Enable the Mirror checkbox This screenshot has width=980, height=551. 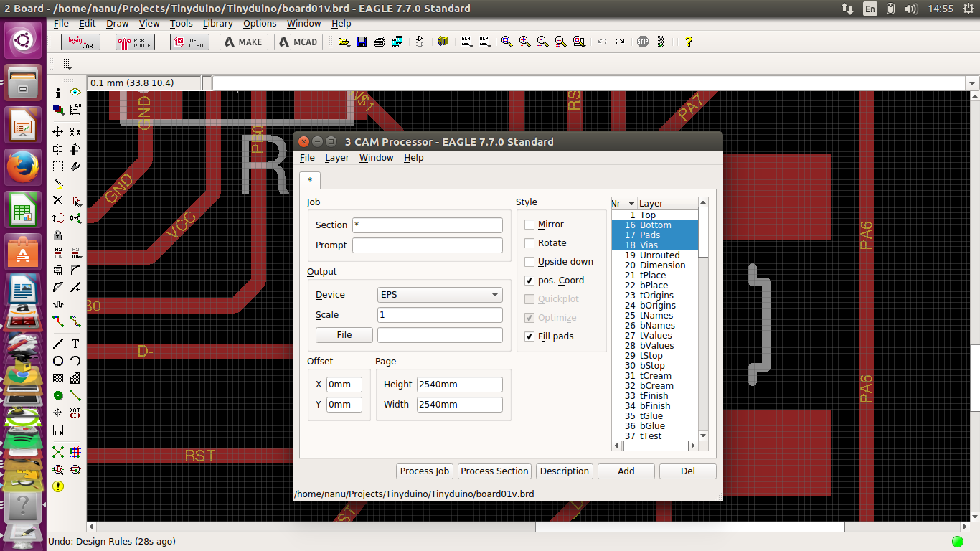(529, 225)
